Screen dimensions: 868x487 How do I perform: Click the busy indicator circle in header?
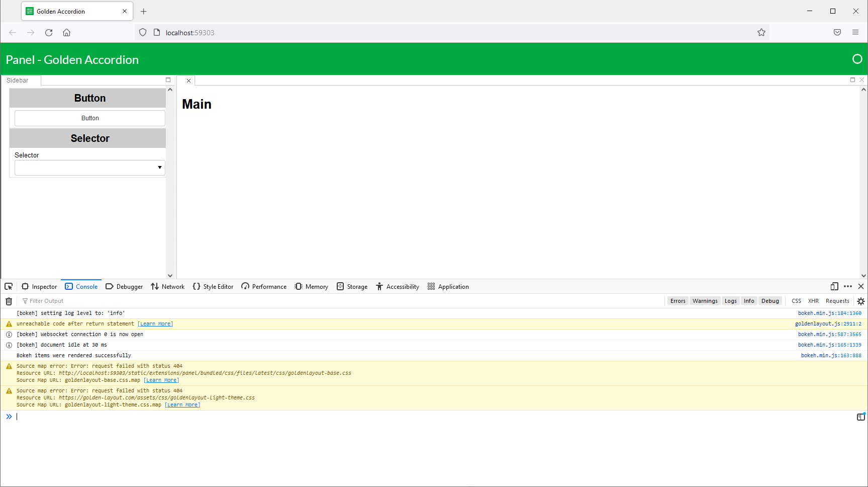(857, 59)
